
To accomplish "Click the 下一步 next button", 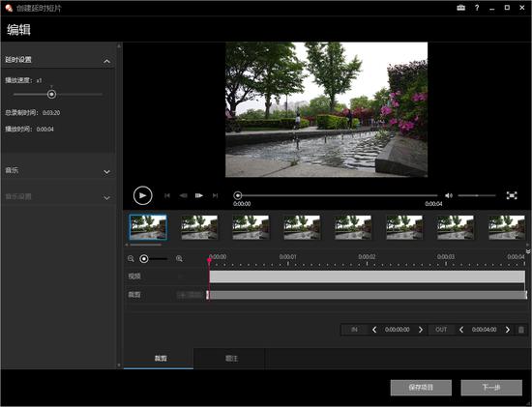I will (x=491, y=388).
